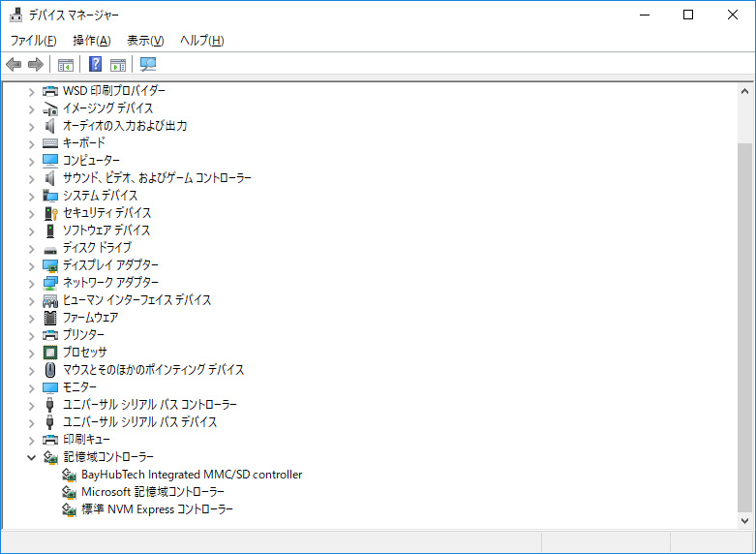This screenshot has height=554, width=756.
Task: Expand the キーボード node
Action: [31, 143]
